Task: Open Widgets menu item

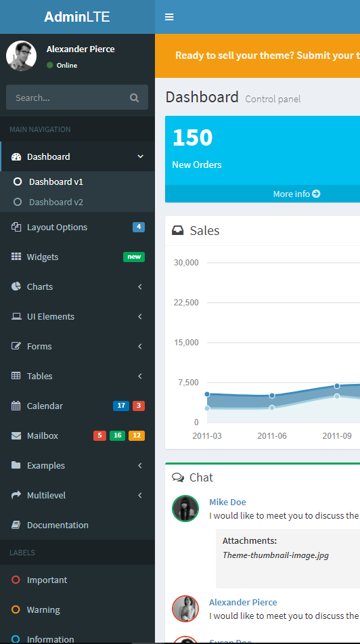Action: 77,257
